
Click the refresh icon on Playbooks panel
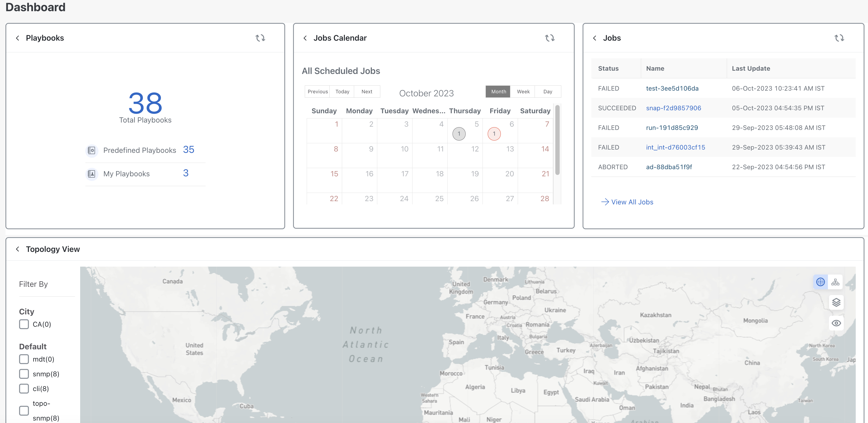(260, 38)
